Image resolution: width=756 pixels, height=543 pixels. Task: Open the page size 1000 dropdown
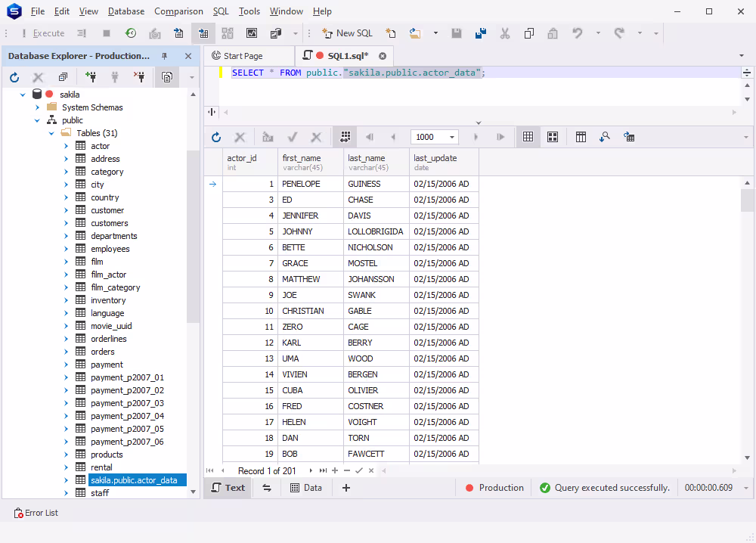click(452, 138)
